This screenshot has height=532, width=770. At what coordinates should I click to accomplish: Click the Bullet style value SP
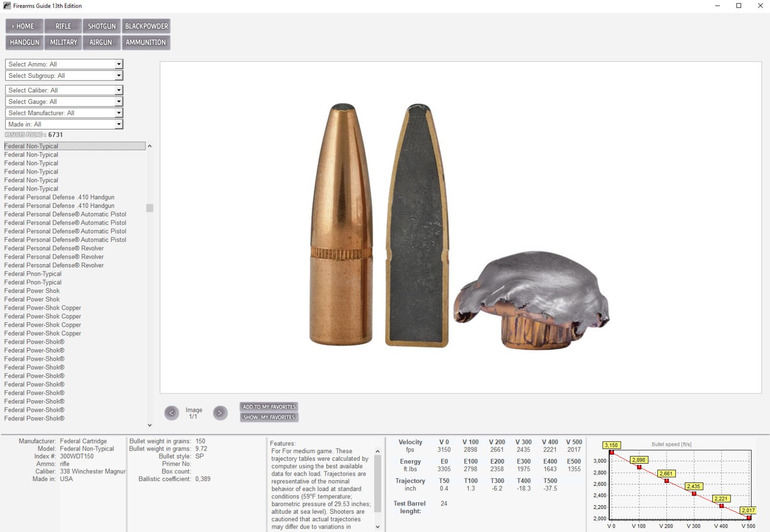pos(200,456)
